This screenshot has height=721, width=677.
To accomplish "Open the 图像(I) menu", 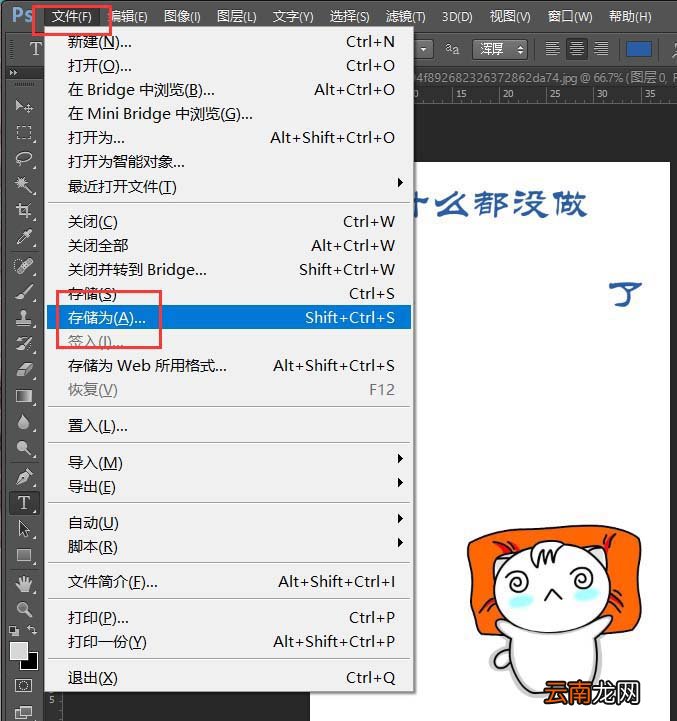I will (x=182, y=17).
